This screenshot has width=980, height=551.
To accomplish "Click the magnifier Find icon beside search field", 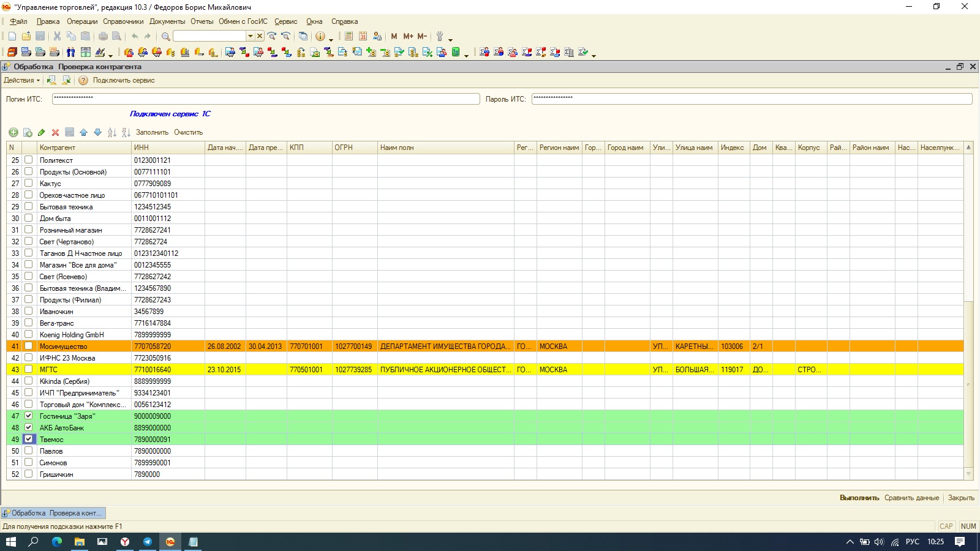I will (165, 37).
